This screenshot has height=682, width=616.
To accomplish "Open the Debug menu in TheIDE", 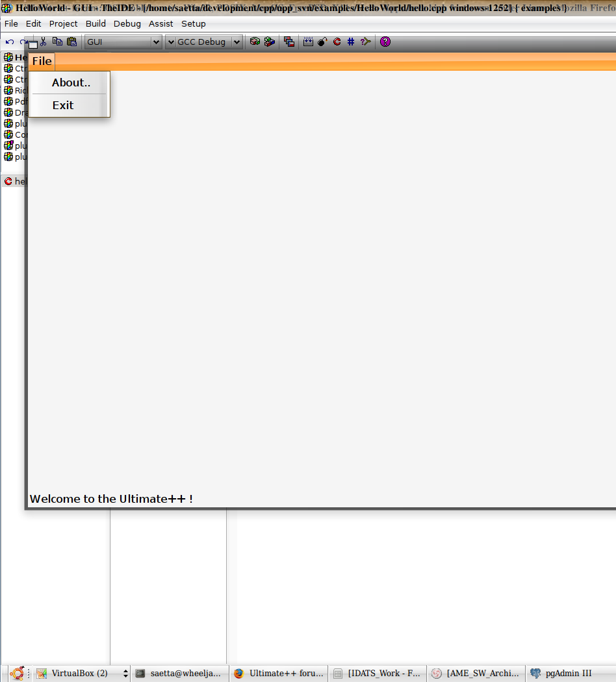I will 127,23.
